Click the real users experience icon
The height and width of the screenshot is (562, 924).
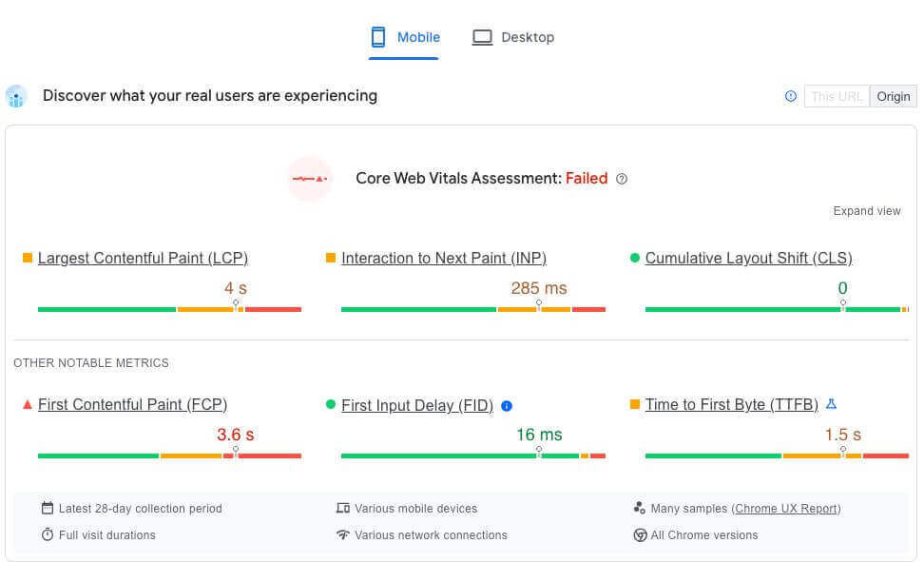[16, 96]
